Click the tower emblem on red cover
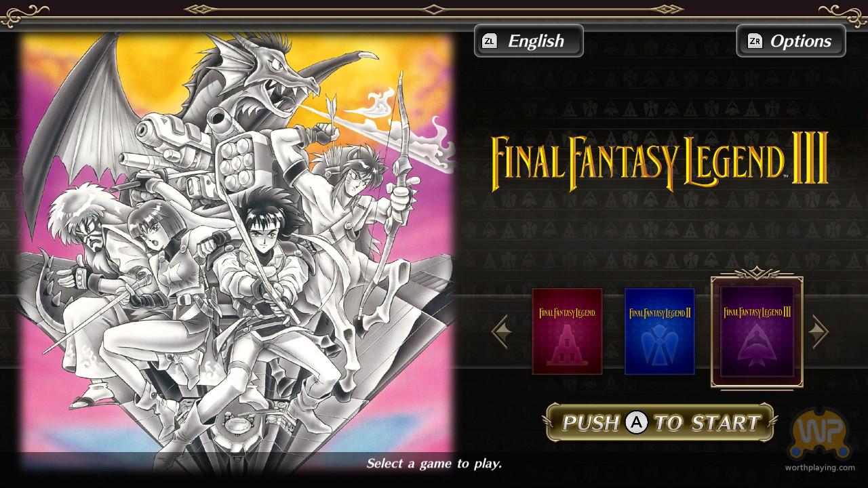This screenshot has width=868, height=488. coord(567,345)
